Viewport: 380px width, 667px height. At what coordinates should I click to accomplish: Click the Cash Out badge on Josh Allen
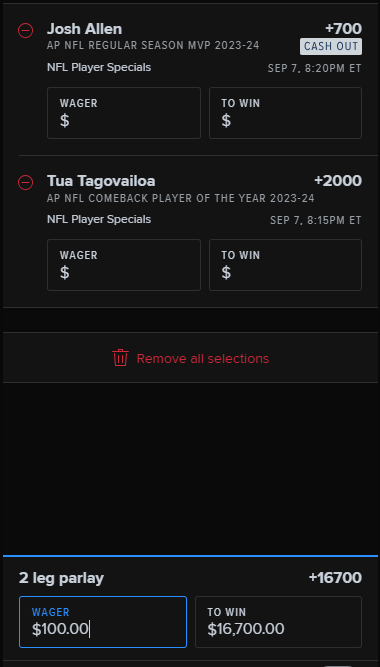[331, 46]
